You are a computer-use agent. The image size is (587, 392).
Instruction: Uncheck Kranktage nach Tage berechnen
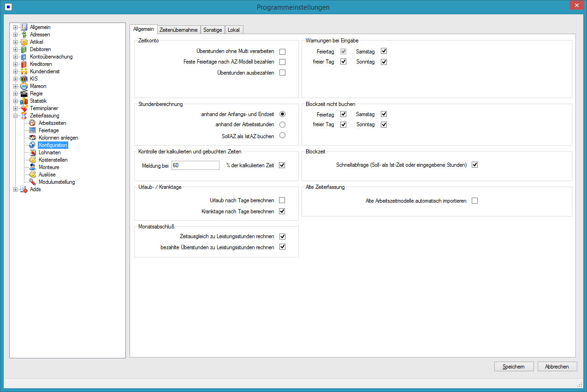pos(282,211)
